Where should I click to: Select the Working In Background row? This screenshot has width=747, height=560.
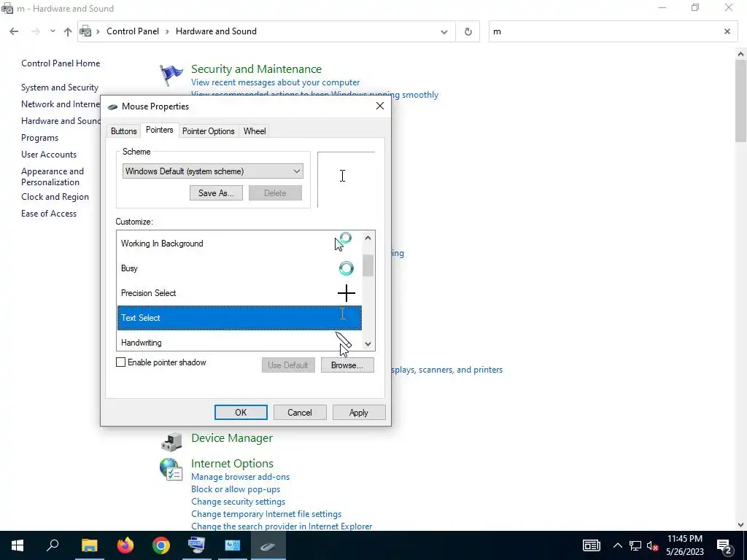(x=239, y=244)
